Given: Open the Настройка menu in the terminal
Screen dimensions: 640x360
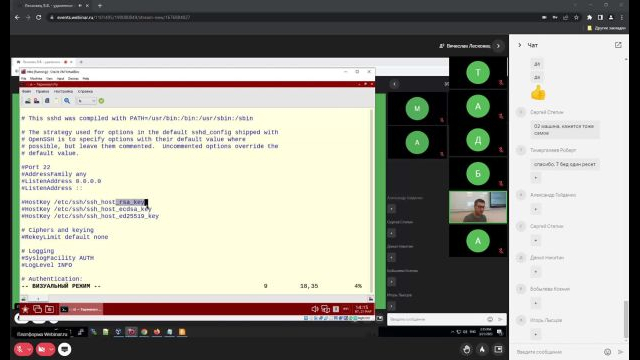Looking at the screenshot, I should 63,91.
